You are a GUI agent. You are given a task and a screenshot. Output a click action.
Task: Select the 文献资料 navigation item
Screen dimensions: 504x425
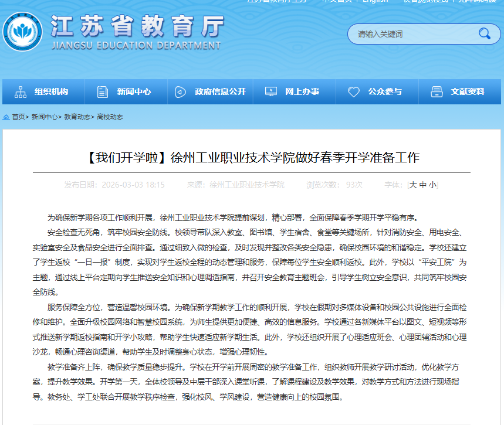pyautogui.click(x=468, y=92)
